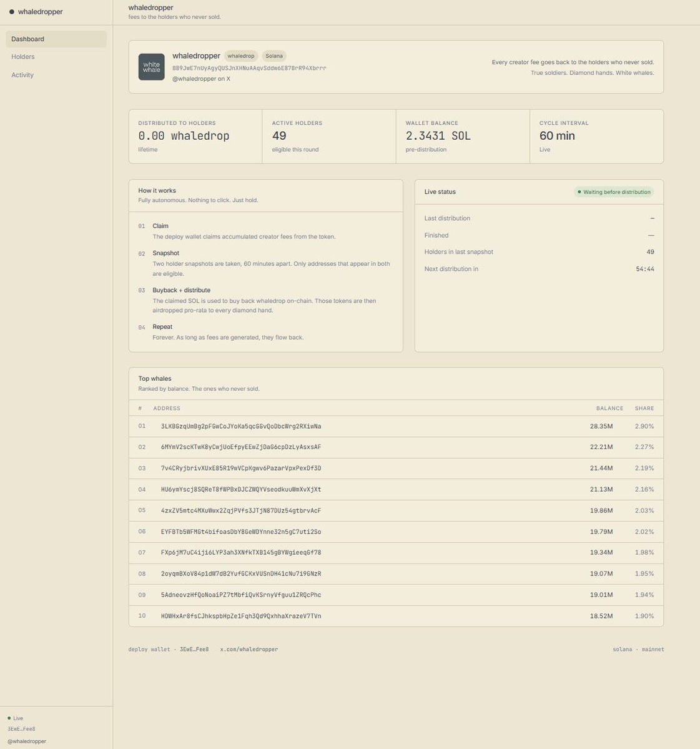Click the address starting with HDWHxAr8fsCJhkspb
The image size is (700, 749).
click(x=241, y=616)
